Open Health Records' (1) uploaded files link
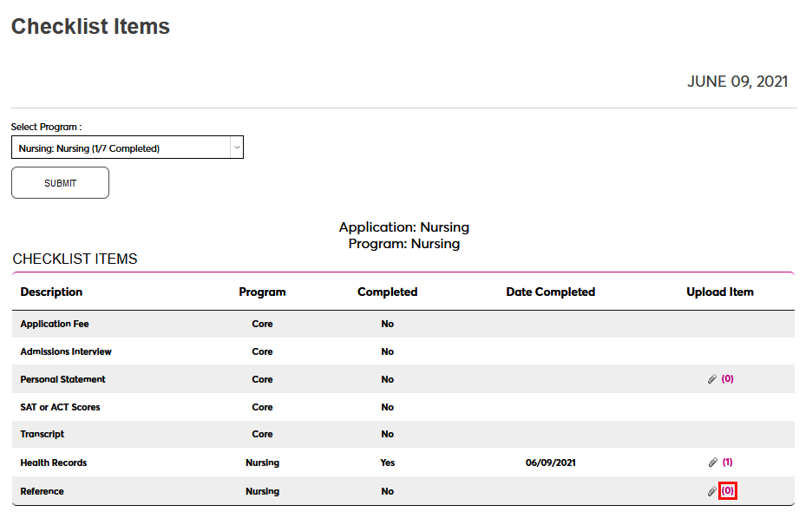This screenshot has height=525, width=812. (728, 463)
